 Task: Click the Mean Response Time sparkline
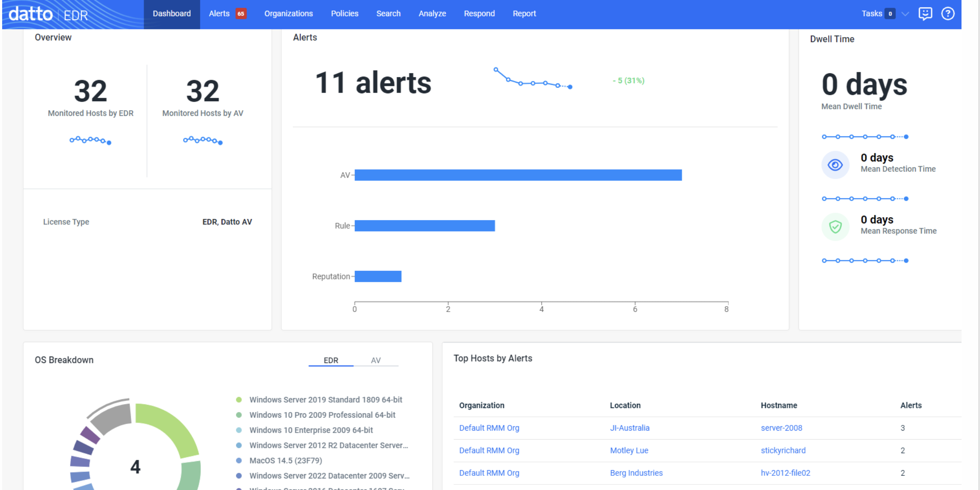pos(865,261)
